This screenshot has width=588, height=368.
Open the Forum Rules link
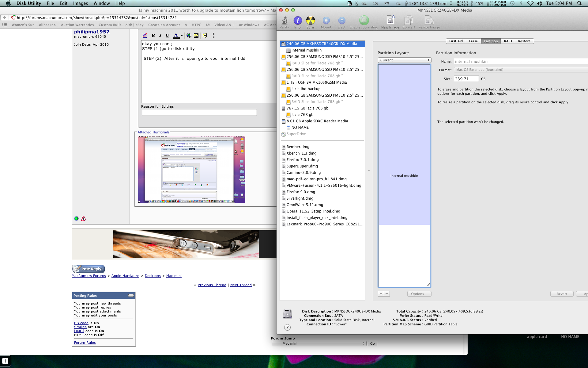coord(85,343)
